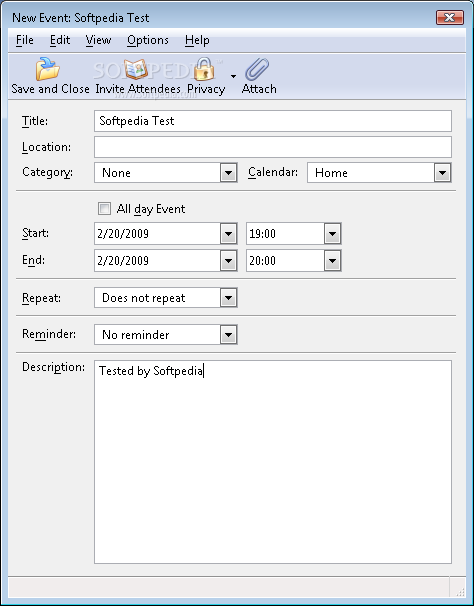Expand the Start date picker

point(228,233)
